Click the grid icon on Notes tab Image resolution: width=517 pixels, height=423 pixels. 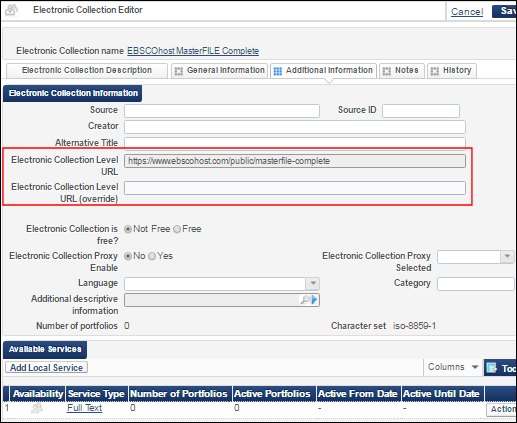tap(387, 71)
